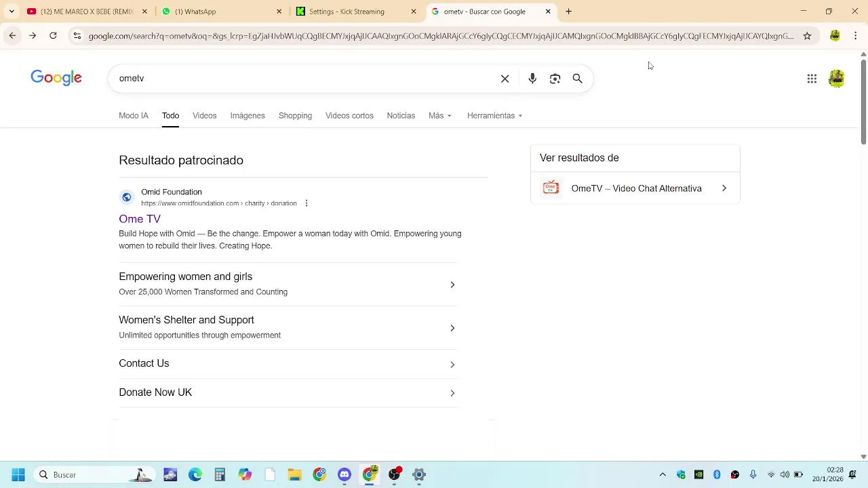This screenshot has height=488, width=868.
Task: Open Calculator from taskbar
Action: coord(220,474)
